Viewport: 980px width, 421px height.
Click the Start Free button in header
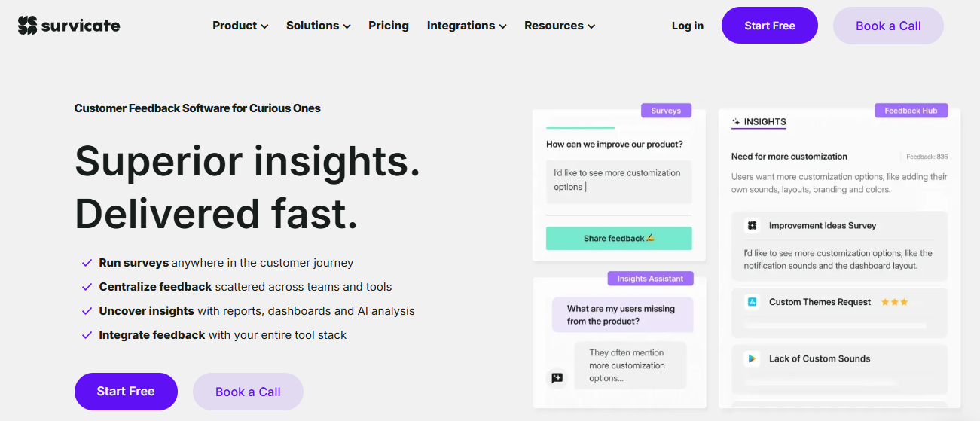click(x=770, y=26)
